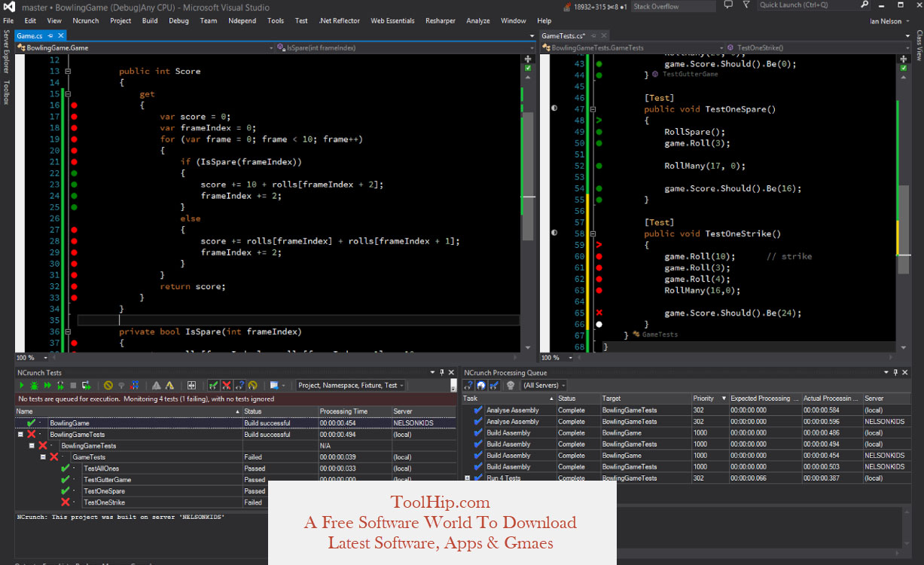
Task: Select TestAllOnes in NCrunch Tests list
Action: coord(102,469)
